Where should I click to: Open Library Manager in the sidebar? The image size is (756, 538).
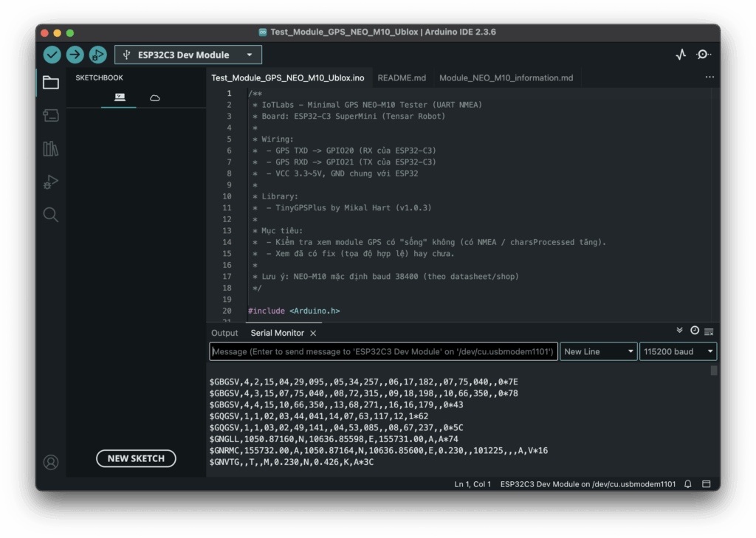[x=50, y=148]
